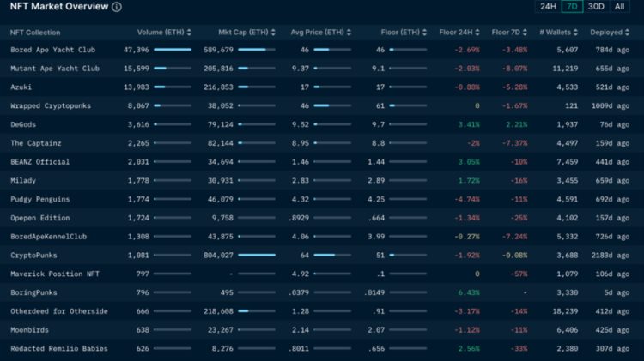Click the Avg Price (ETH) sort arrow
The image size is (644, 361).
tap(349, 33)
